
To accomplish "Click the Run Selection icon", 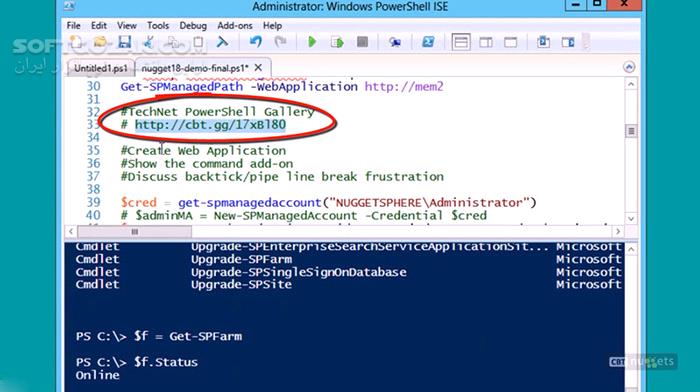I will click(337, 42).
